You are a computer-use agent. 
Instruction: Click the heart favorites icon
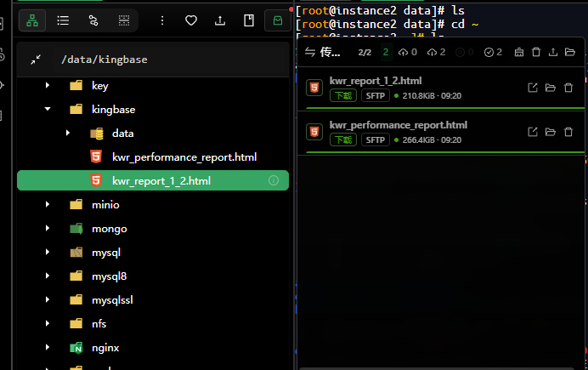pyautogui.click(x=191, y=20)
